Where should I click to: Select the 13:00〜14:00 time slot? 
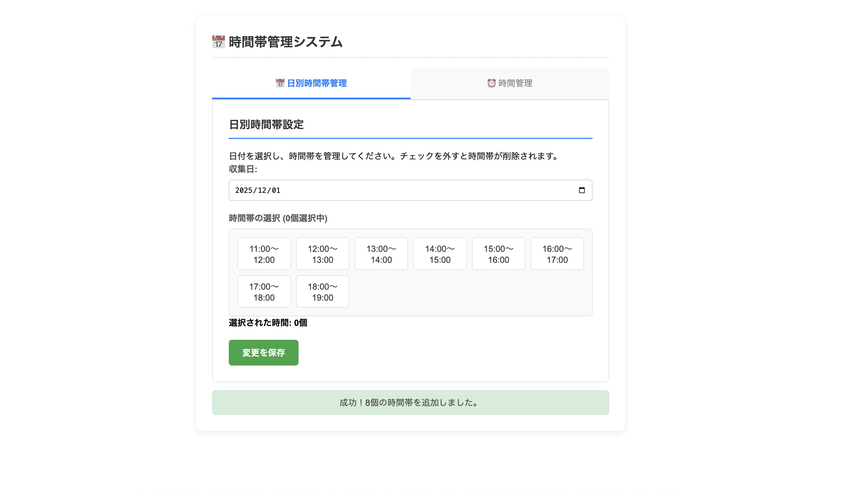click(x=381, y=254)
